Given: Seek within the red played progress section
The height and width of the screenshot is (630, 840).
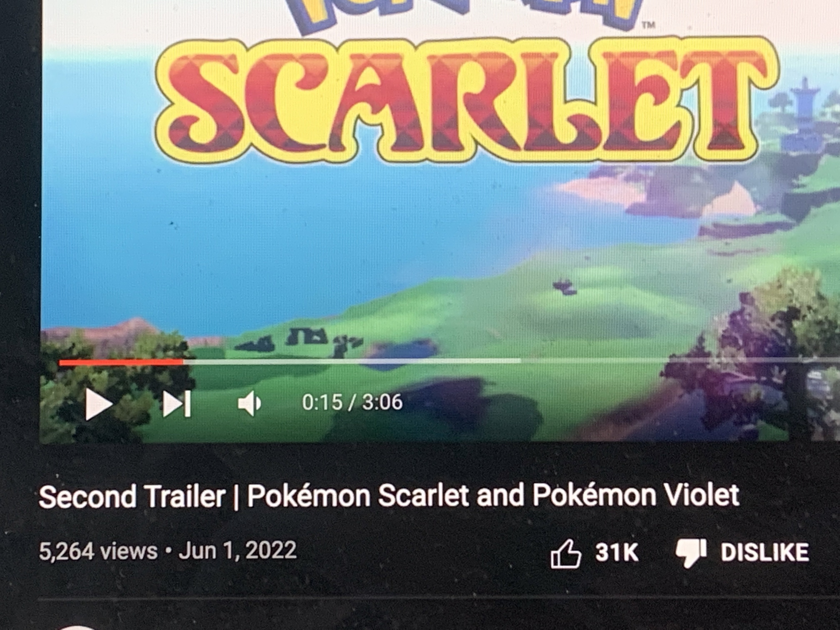Looking at the screenshot, I should point(121,362).
